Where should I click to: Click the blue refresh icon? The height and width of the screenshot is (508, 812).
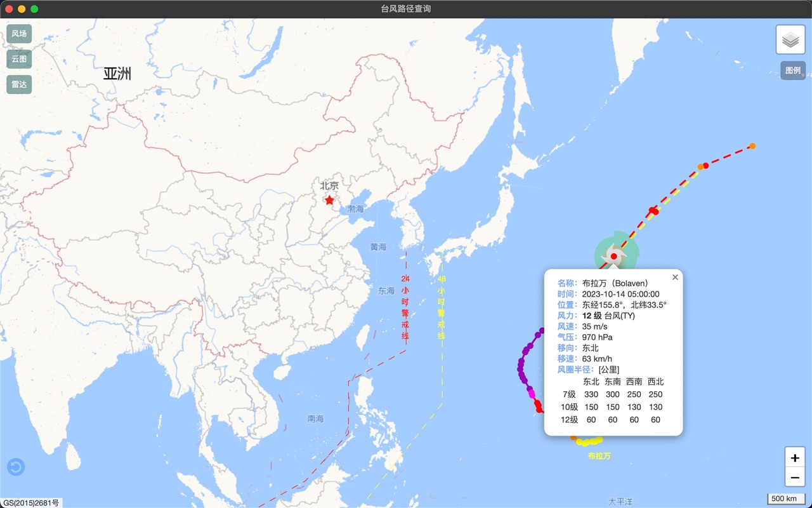tap(16, 467)
